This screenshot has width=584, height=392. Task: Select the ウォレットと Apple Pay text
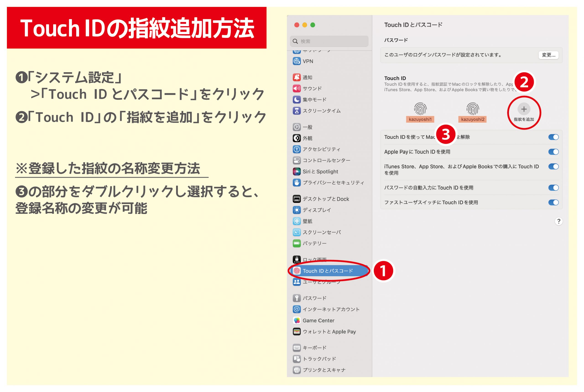329,332
